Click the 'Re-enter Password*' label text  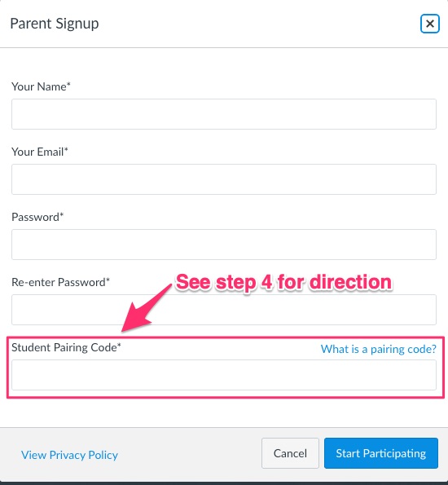[60, 282]
